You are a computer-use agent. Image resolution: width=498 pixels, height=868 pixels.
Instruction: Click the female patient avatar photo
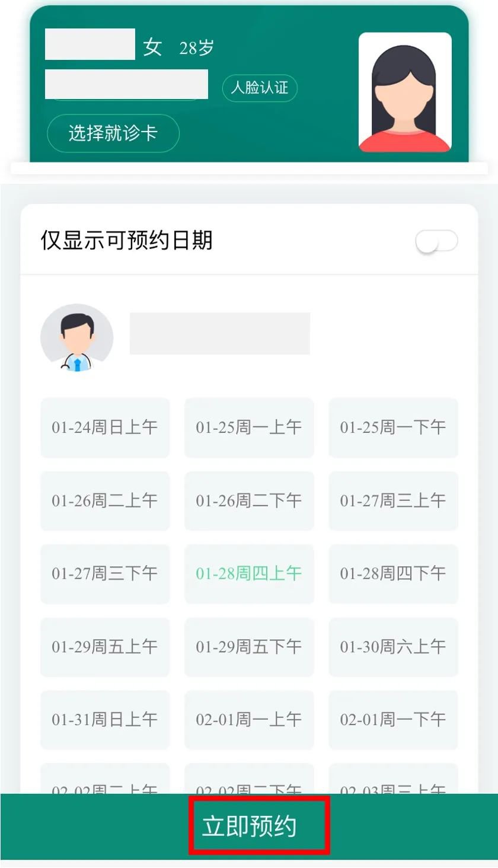tap(405, 92)
